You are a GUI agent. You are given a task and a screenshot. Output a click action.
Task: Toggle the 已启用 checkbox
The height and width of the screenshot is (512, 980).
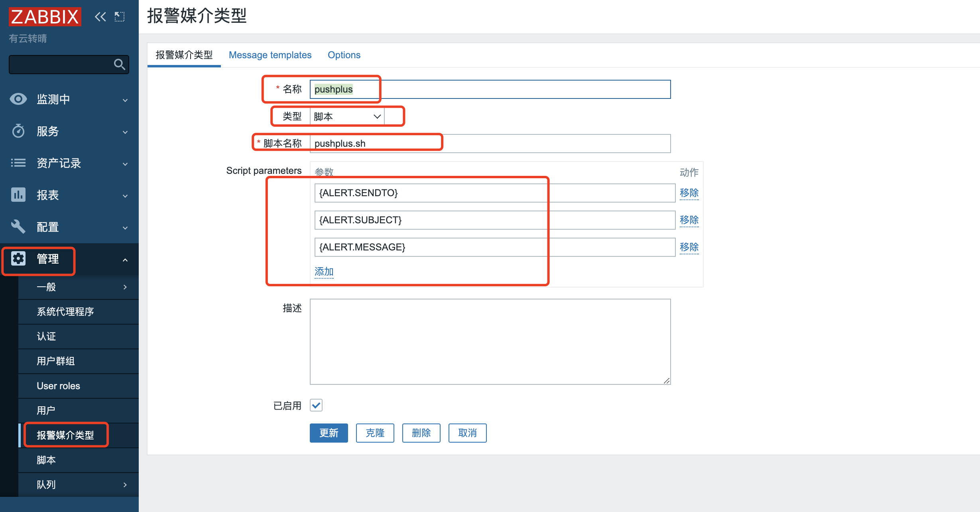point(316,406)
